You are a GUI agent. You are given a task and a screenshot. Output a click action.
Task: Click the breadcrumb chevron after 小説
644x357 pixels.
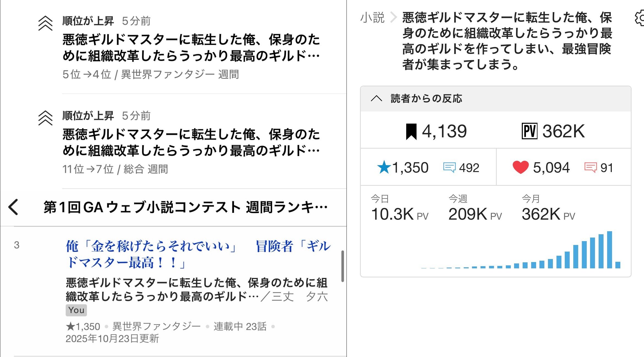pyautogui.click(x=394, y=18)
